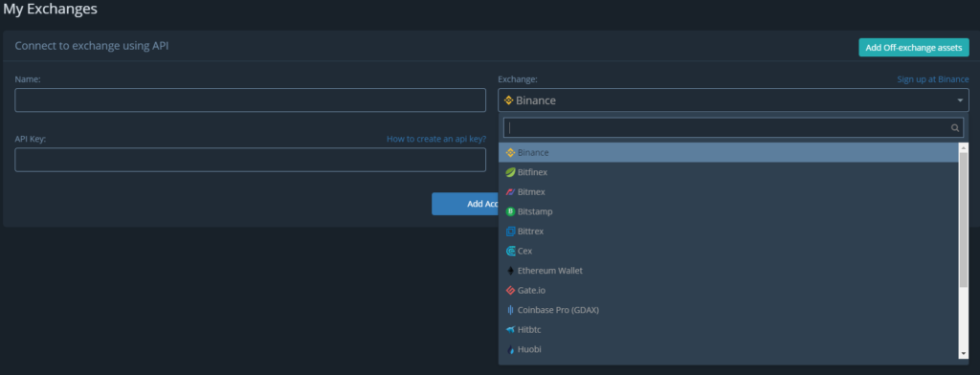Choose Bitmex exchange option
This screenshot has height=375, width=980.
[x=728, y=192]
